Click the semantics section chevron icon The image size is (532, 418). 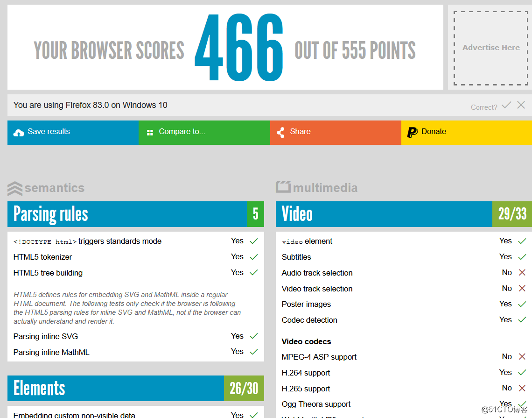(15, 188)
